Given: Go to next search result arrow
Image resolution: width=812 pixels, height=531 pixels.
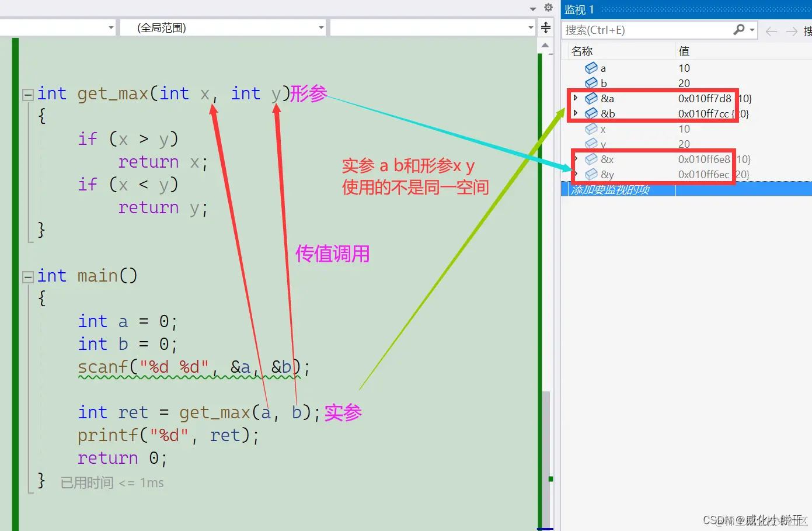Looking at the screenshot, I should coord(792,31).
